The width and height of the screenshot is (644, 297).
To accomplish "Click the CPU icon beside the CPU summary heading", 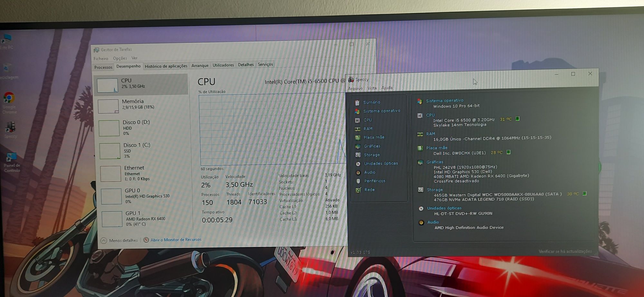I will click(x=420, y=115).
